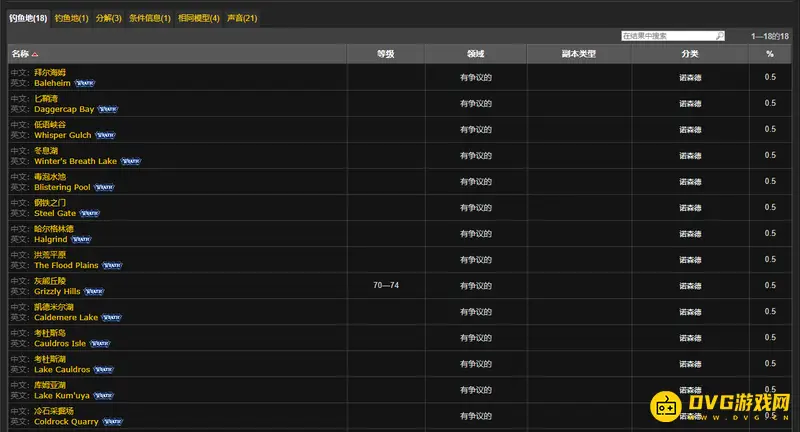Click 诺森德 in the Halgrind row
Viewport: 800px width, 432px height.
click(x=690, y=234)
